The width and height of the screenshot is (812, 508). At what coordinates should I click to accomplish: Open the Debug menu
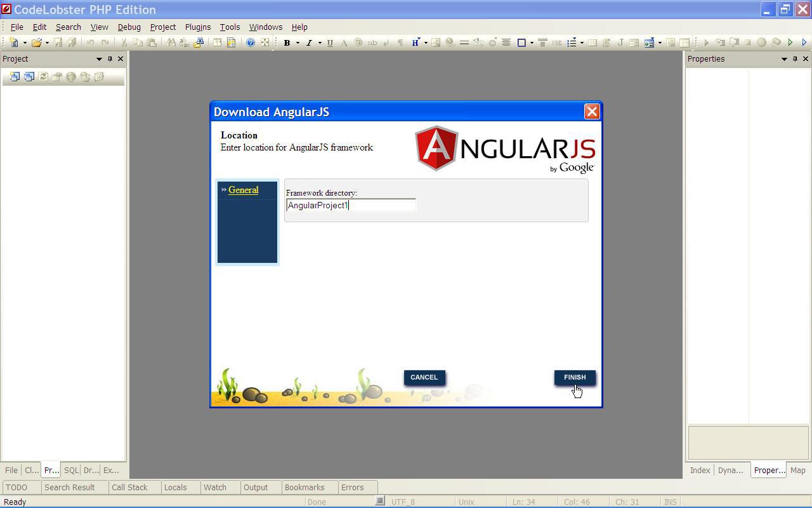point(129,27)
